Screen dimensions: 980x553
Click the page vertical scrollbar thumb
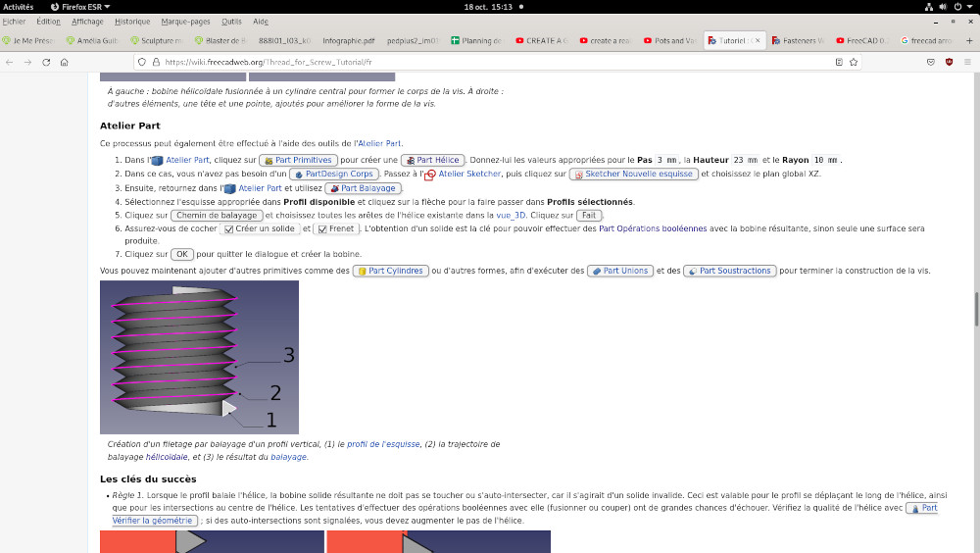tap(976, 309)
